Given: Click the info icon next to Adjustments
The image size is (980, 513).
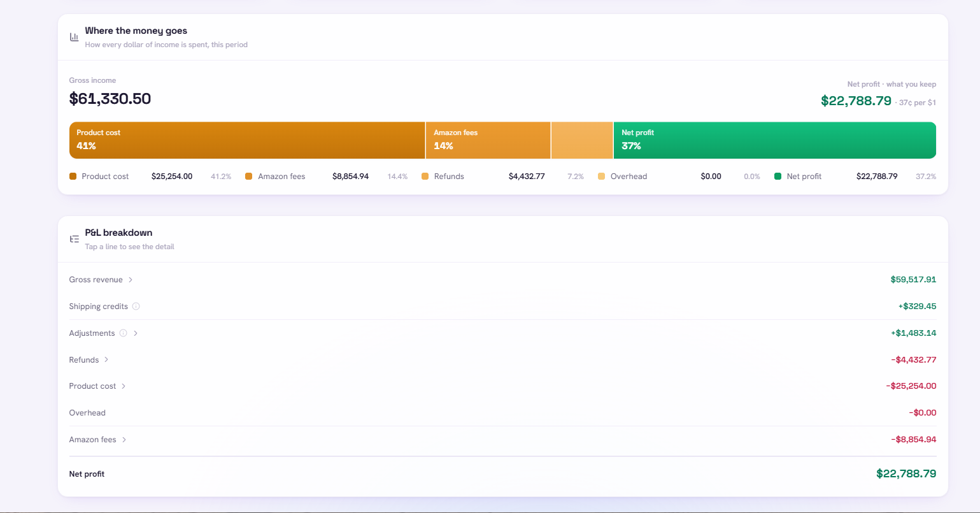Looking at the screenshot, I should [x=123, y=333].
